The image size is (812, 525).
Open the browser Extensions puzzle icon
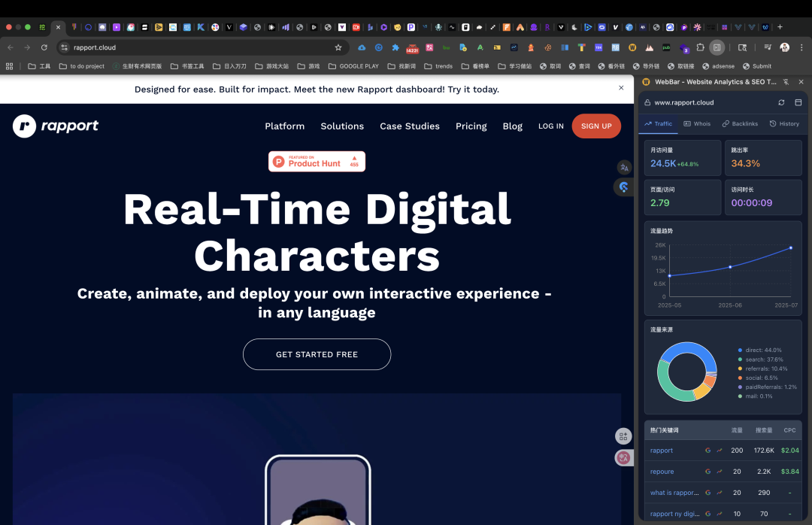point(700,47)
